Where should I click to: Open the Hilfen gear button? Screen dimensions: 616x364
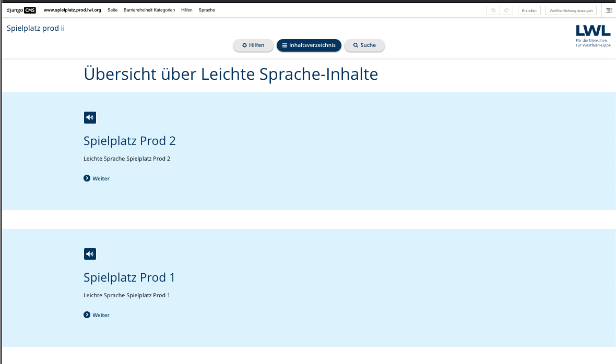click(x=253, y=45)
